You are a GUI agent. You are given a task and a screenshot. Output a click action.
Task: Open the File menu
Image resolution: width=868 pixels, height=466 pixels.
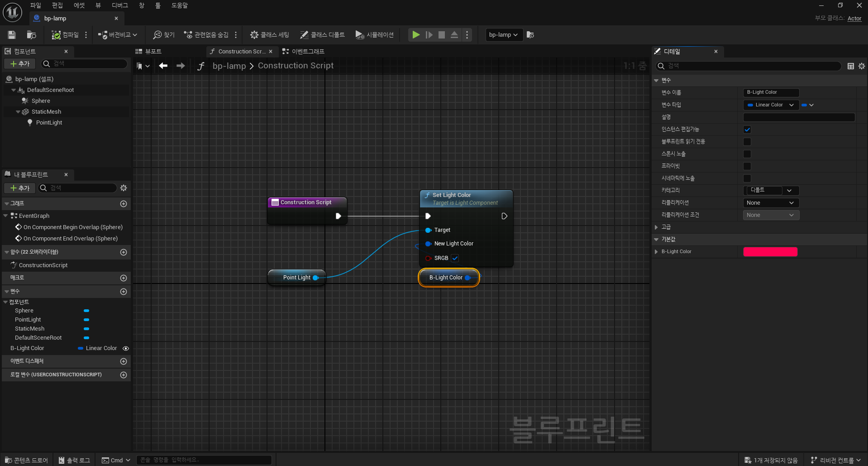[x=36, y=5]
